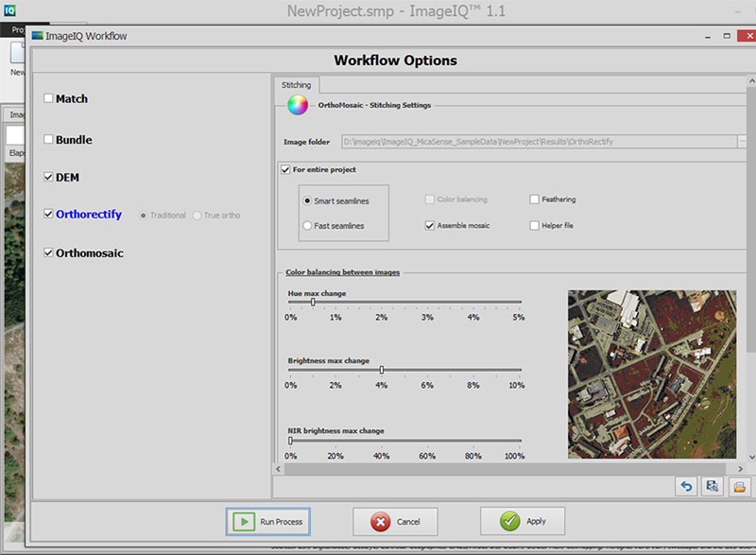Click the horizontal scrollbar thumb in settings panel
756x555 pixels.
pos(505,469)
